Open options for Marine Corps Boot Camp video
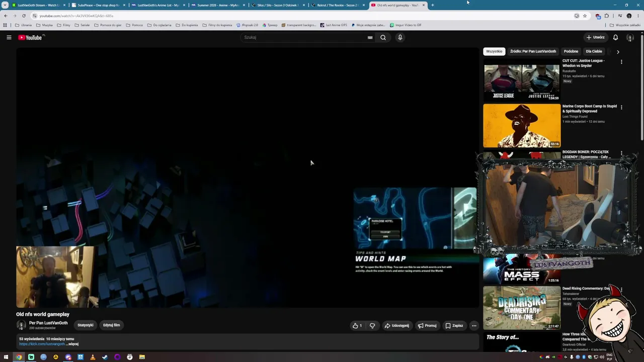The width and height of the screenshot is (644, 362). [621, 107]
